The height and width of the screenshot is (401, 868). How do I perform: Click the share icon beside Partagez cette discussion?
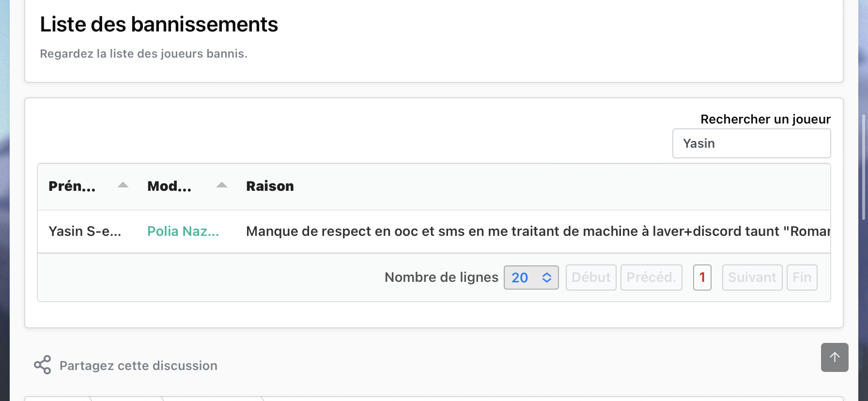pos(43,365)
